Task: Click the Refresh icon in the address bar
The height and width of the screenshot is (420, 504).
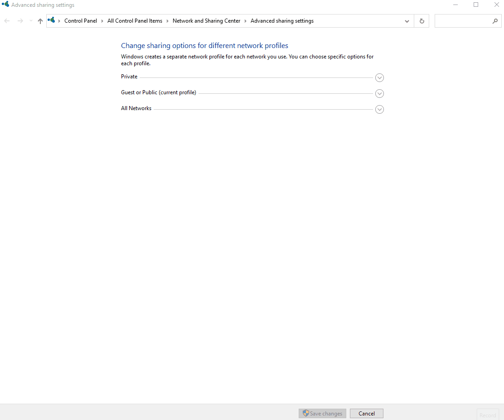Action: (422, 21)
